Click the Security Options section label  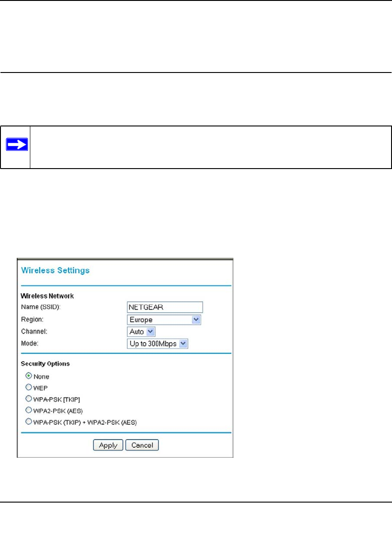45,364
